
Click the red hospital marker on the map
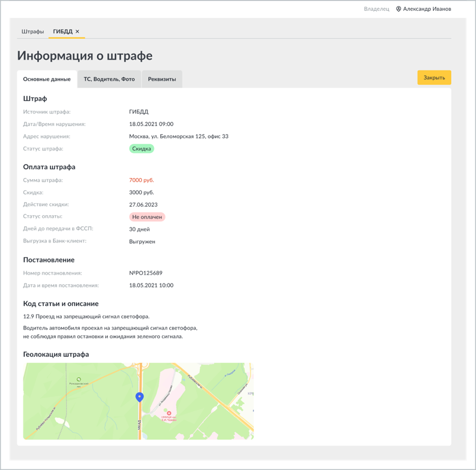(169, 413)
